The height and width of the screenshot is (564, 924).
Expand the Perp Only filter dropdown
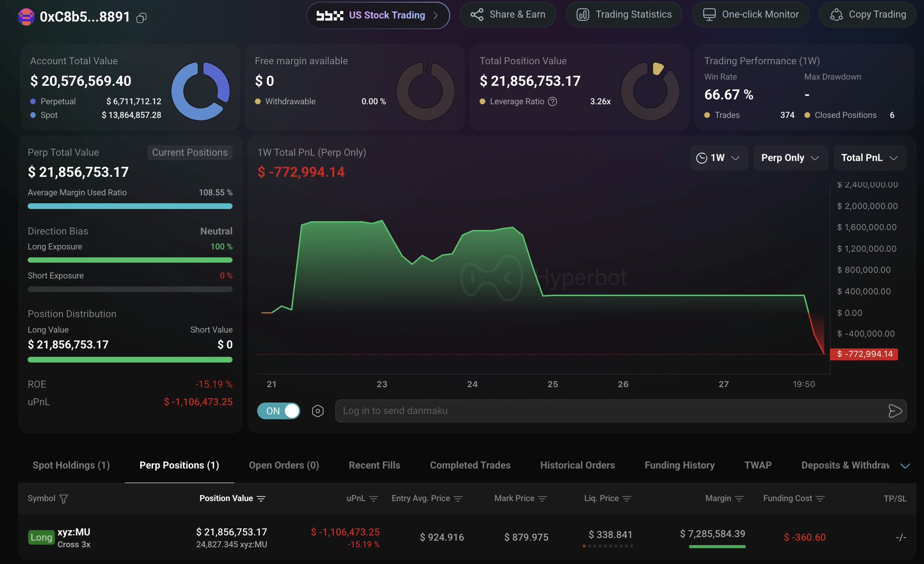[790, 158]
